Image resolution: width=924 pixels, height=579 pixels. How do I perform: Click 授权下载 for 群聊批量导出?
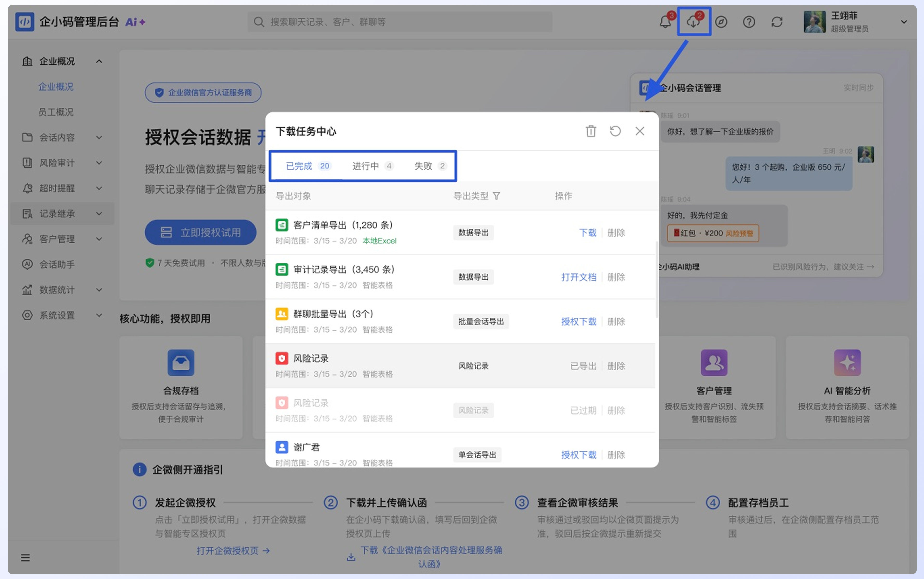click(x=579, y=321)
